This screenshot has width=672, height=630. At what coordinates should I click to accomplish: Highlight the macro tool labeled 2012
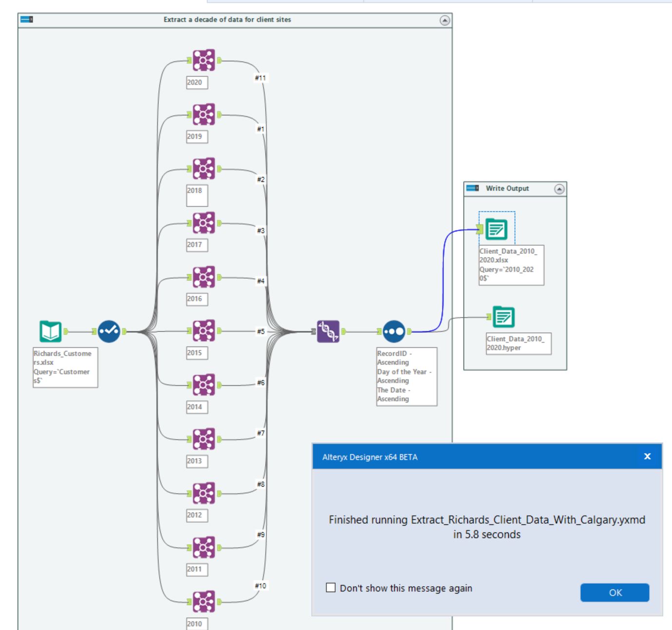coord(204,494)
